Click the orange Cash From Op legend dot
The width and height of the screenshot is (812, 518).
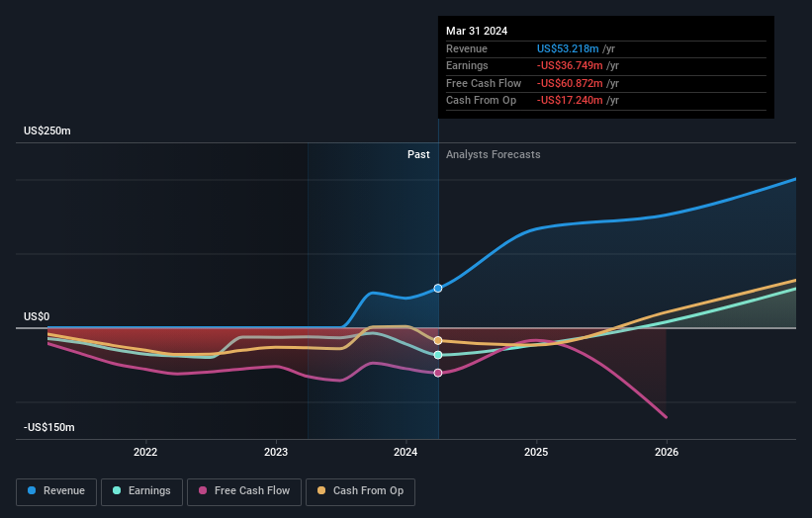[x=321, y=490]
